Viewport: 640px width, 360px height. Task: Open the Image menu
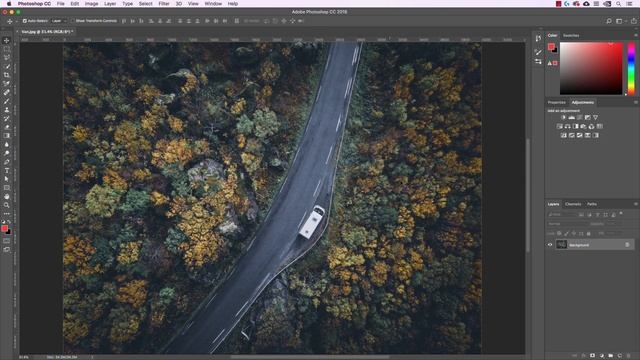tap(91, 4)
